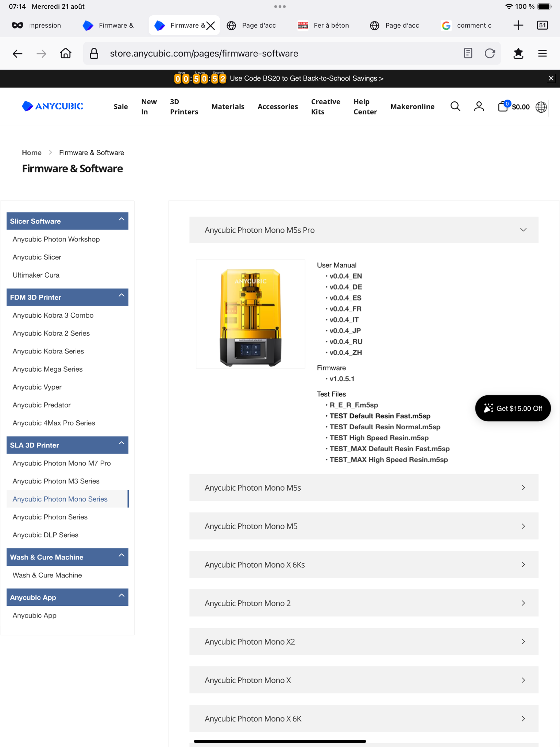Image resolution: width=560 pixels, height=747 pixels.
Task: Click the Anycubic logo
Action: 53,106
